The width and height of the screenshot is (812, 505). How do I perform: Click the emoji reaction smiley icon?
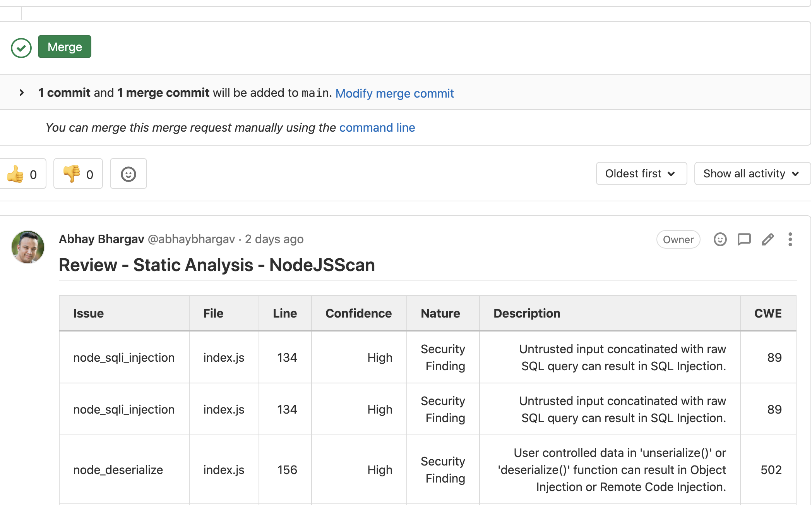coord(128,173)
